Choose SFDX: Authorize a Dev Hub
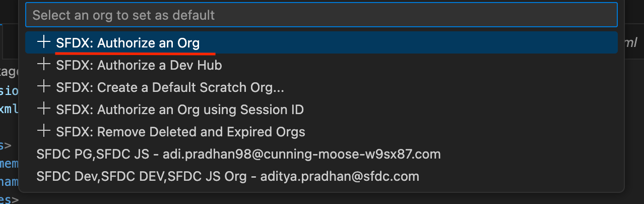The width and height of the screenshot is (644, 204). click(139, 65)
